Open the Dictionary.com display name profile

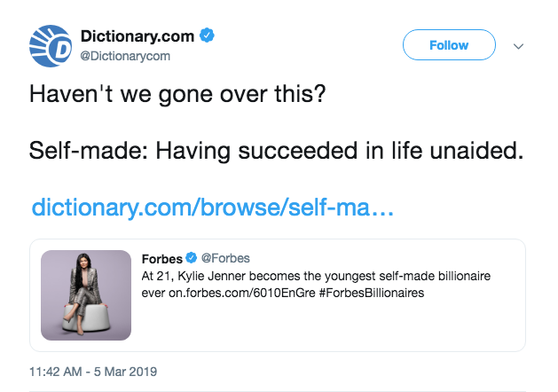click(x=138, y=37)
